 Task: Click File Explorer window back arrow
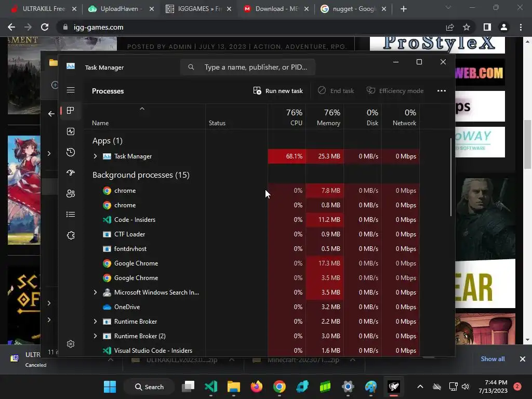click(x=51, y=114)
